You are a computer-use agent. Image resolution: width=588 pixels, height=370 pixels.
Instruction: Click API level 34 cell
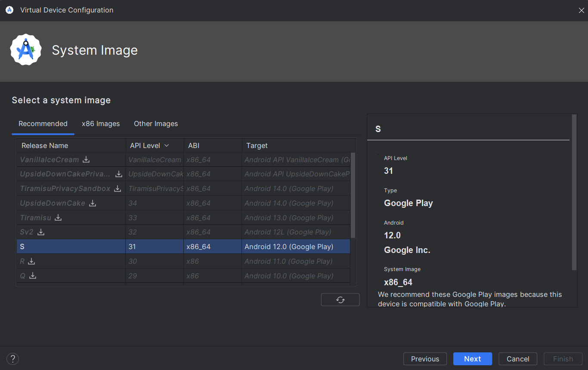155,203
